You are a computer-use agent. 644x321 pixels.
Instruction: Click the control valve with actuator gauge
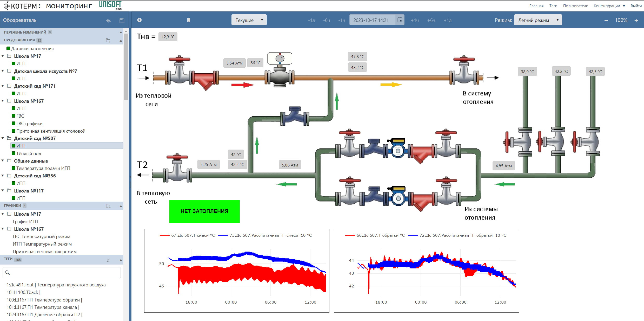tap(280, 69)
